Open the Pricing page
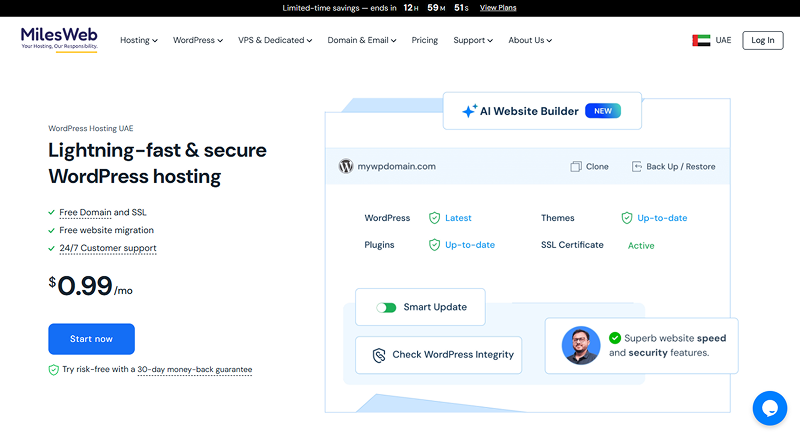800x445 pixels. click(424, 40)
